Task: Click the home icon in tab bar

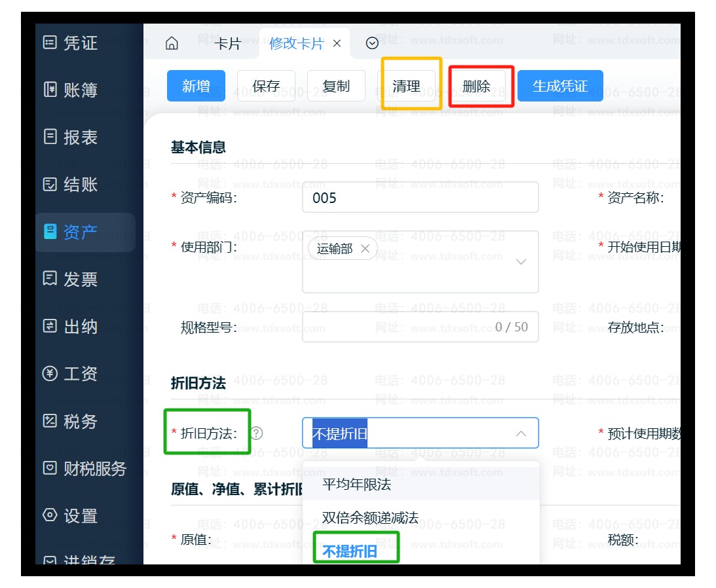Action: 172,44
